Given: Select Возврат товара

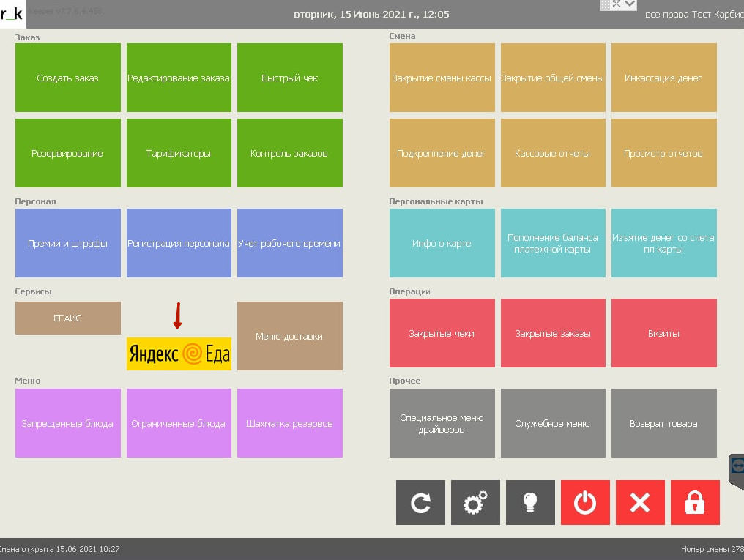Looking at the screenshot, I should pos(664,423).
